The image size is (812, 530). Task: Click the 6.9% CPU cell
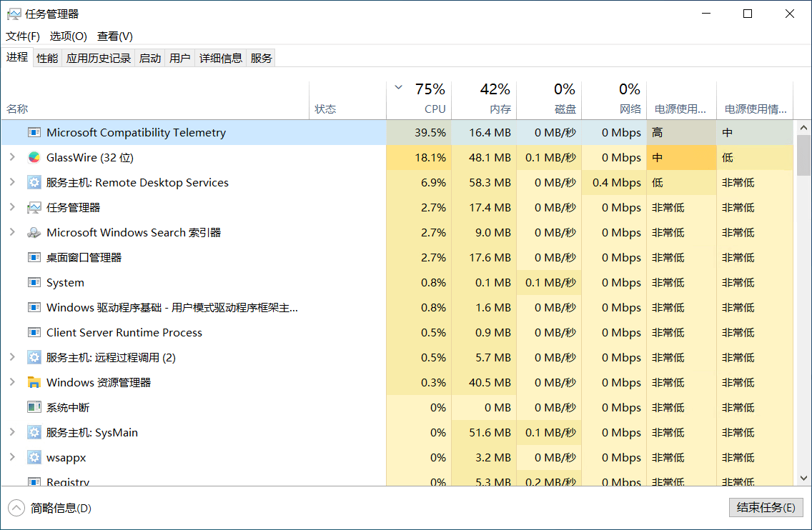[419, 182]
